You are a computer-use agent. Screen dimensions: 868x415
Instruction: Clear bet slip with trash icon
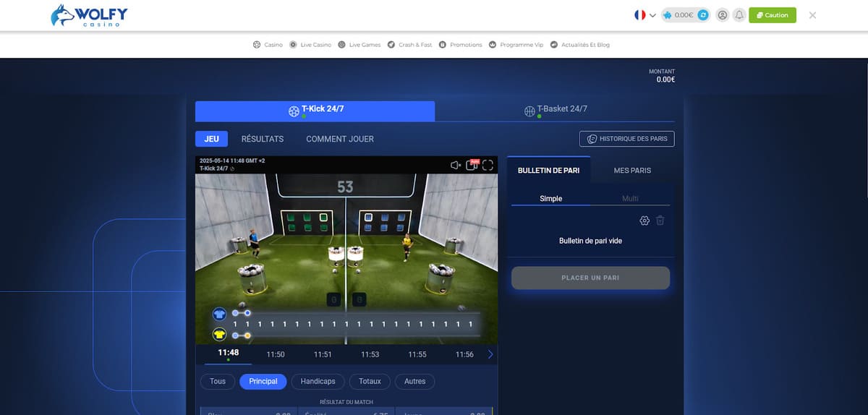point(660,221)
